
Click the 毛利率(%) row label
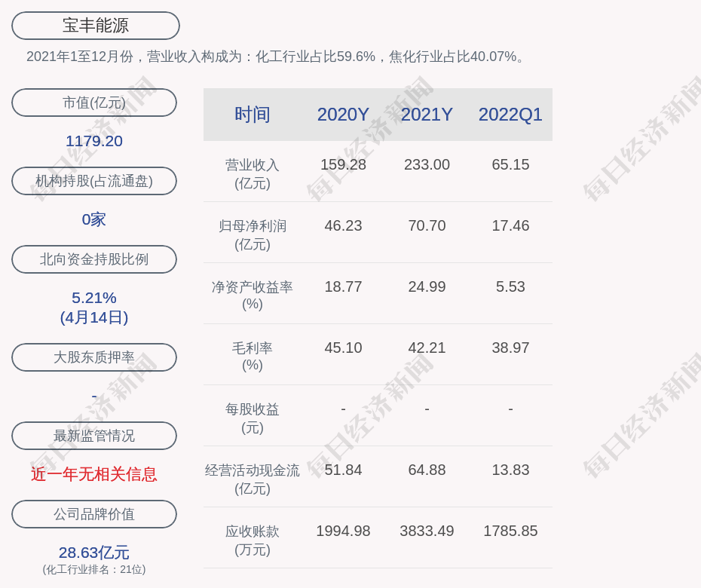pyautogui.click(x=253, y=357)
